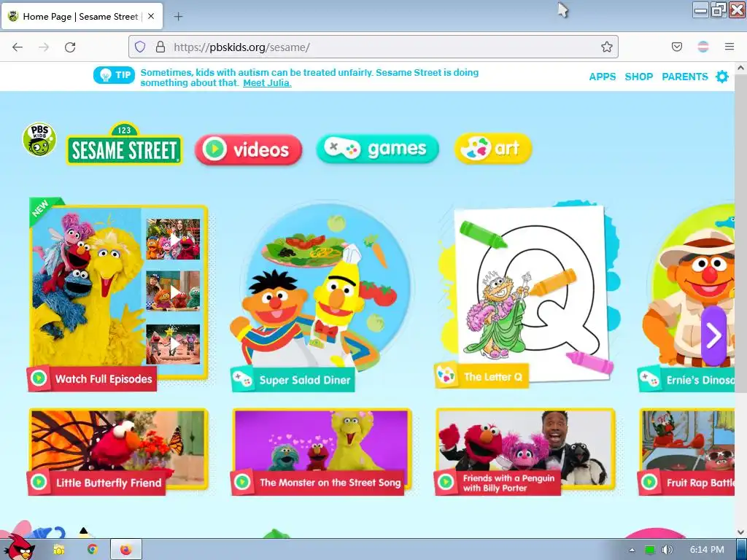
Task: Click the Fruit Rap Battle play icon
Action: [x=649, y=483]
